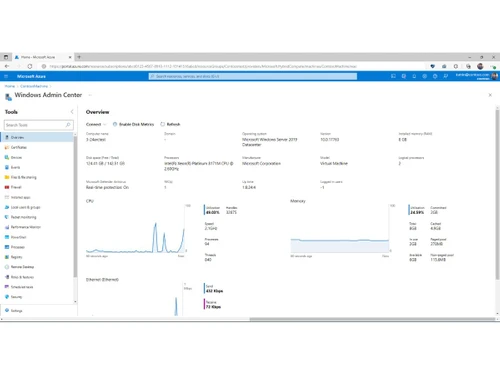Reload the page with browser refresh button
The image size is (500, 375).
[30, 66]
